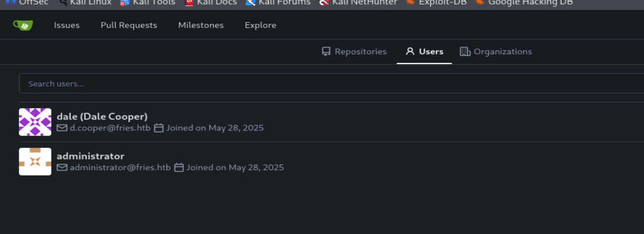
Task: Open the Gitea home logo
Action: coord(23,25)
